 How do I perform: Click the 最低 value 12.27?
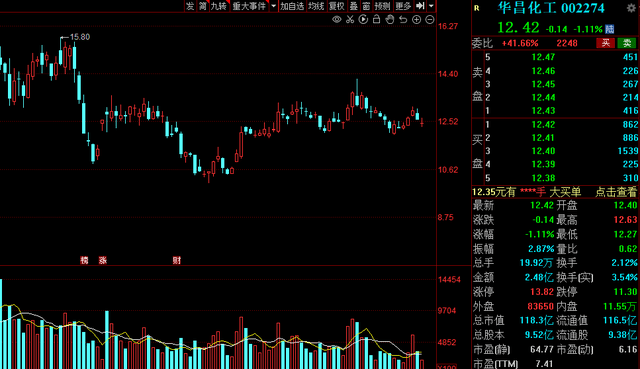coord(625,234)
